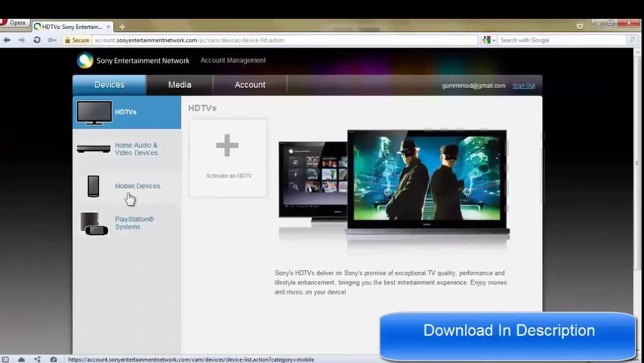The width and height of the screenshot is (644, 363).
Task: Click the gummimod@gmail.com account email
Action: (x=473, y=86)
